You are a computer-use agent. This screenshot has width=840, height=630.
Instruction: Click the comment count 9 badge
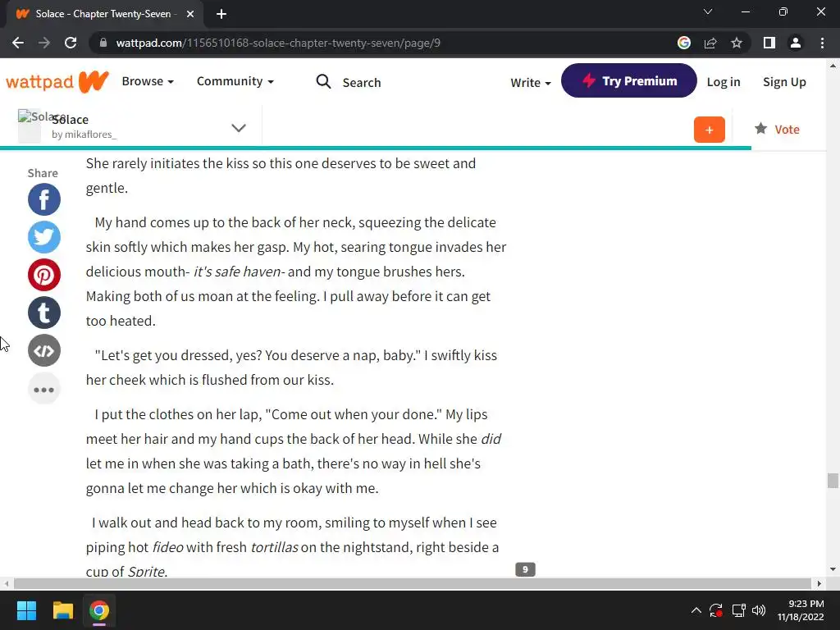(x=525, y=569)
